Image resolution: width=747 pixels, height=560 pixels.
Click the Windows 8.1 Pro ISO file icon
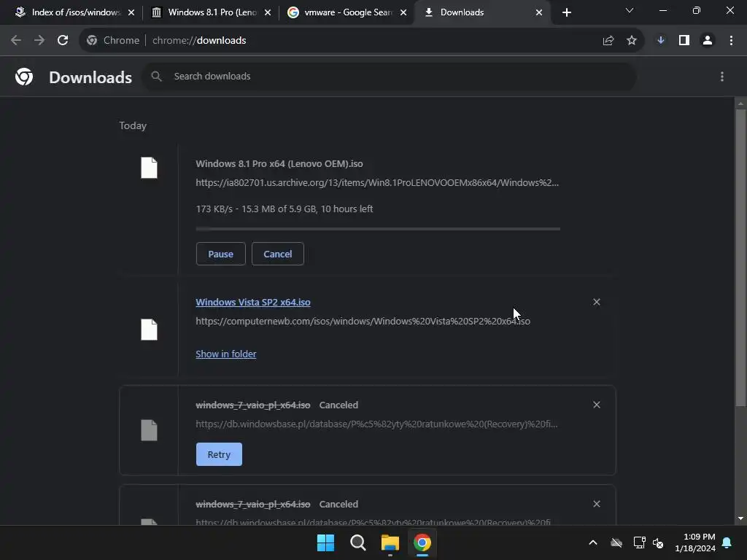coord(149,168)
